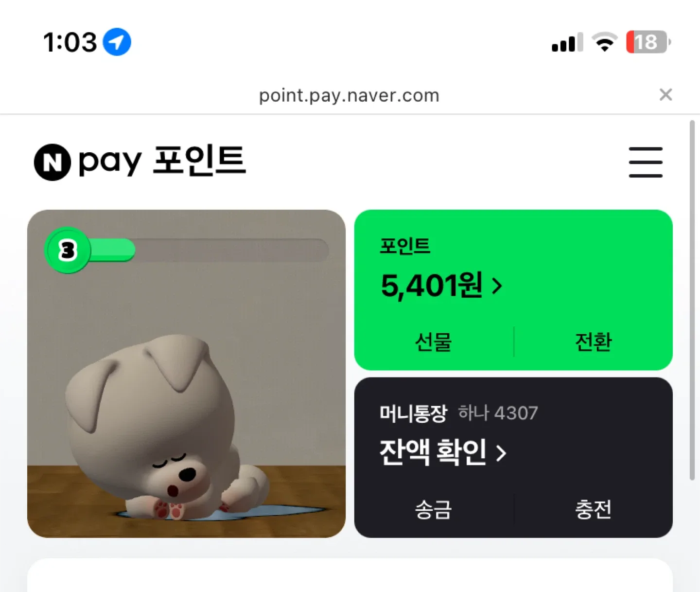
Task: Tap the 충전 charge button
Action: (594, 509)
